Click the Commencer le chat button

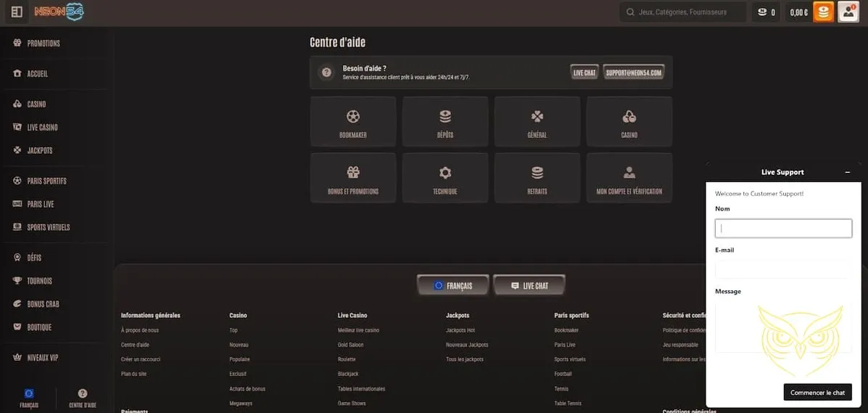coord(817,393)
